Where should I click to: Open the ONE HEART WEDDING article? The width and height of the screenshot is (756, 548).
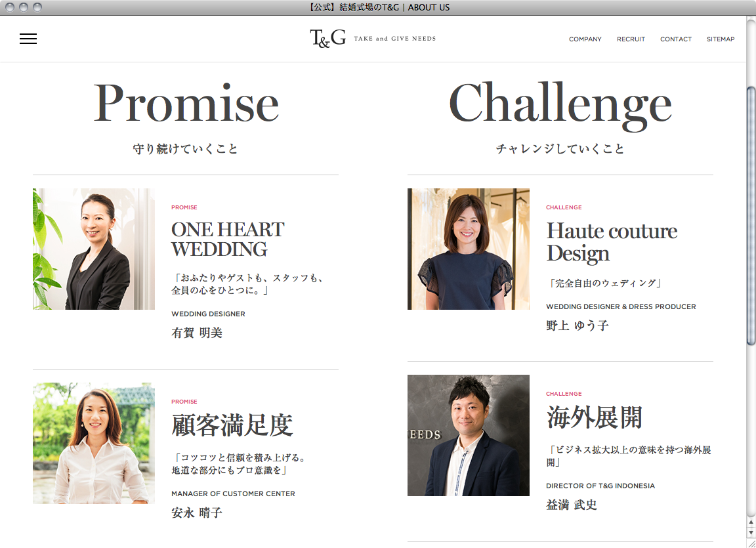pos(228,240)
